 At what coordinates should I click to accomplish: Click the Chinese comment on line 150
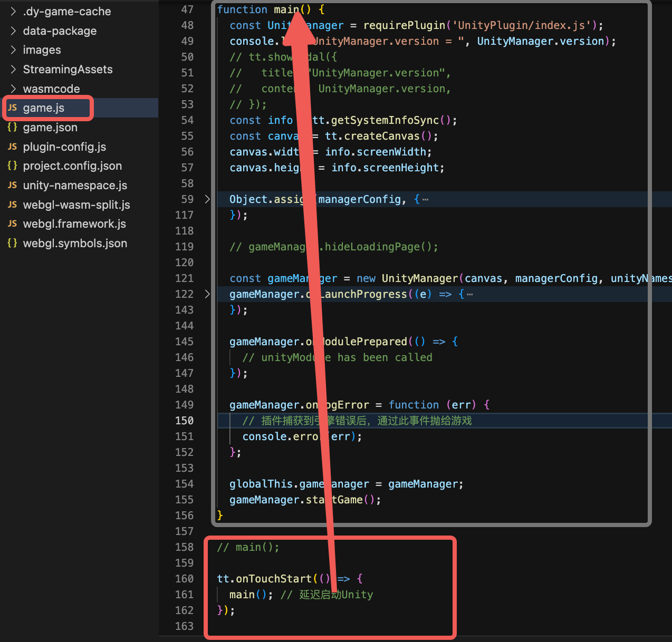click(357, 421)
